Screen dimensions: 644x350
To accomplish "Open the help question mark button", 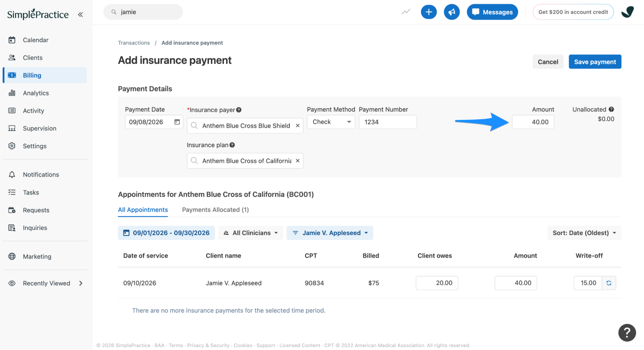I will pyautogui.click(x=627, y=333).
